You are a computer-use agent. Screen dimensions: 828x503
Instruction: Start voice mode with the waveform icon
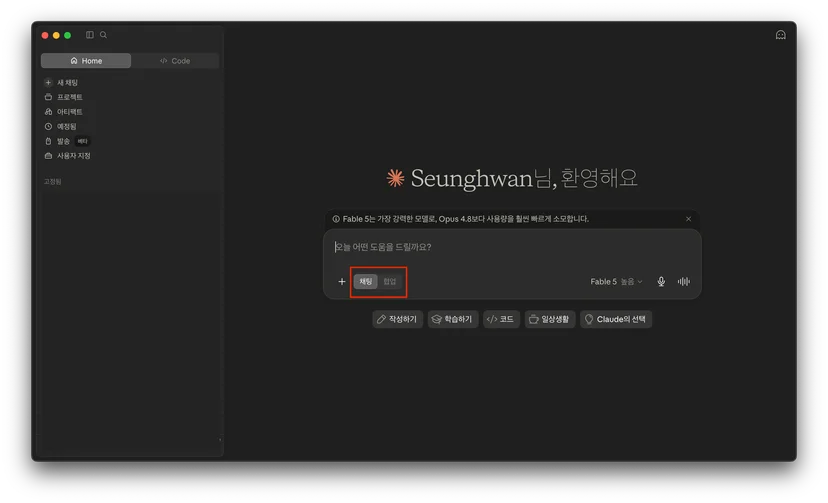684,281
